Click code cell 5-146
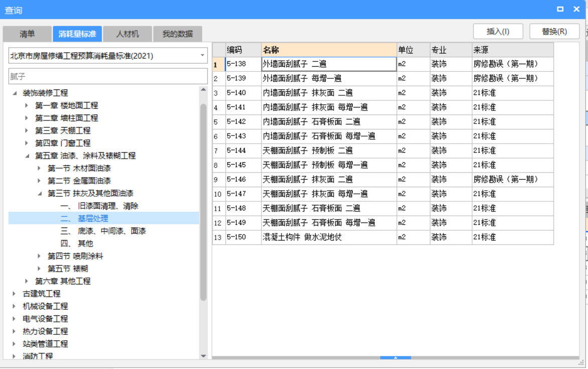Screen dimensions: 588x369 (243, 179)
